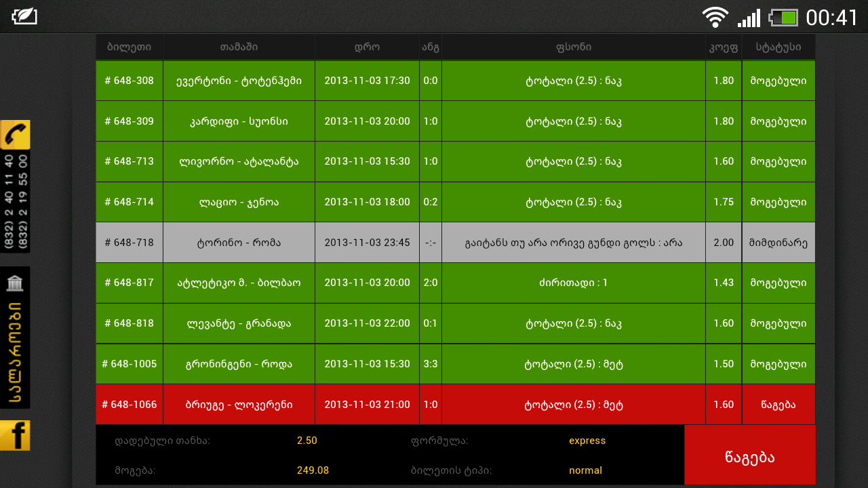Image resolution: width=868 pixels, height=488 pixels.
Task: Select ticket # 648-718
Action: tap(129, 243)
